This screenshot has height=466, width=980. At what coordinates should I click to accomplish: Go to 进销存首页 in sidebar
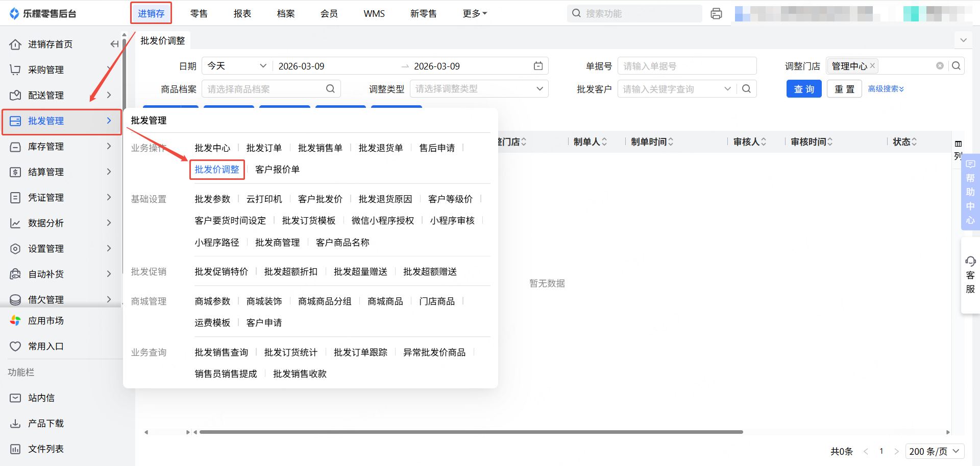[x=50, y=44]
